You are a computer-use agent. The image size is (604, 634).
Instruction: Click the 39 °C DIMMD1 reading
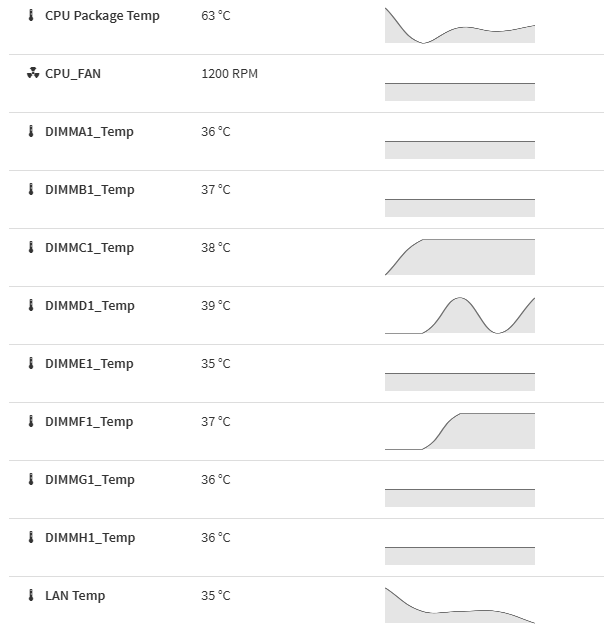pyautogui.click(x=215, y=306)
